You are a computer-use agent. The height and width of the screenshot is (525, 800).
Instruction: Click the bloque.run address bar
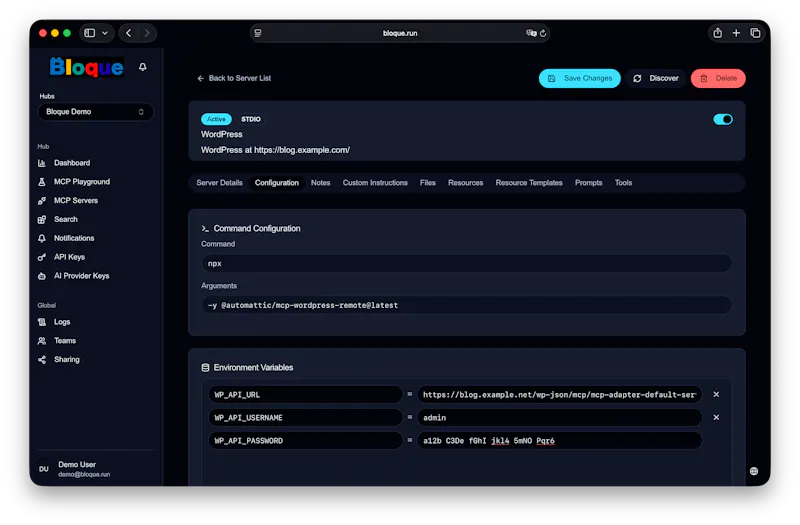[x=399, y=33]
